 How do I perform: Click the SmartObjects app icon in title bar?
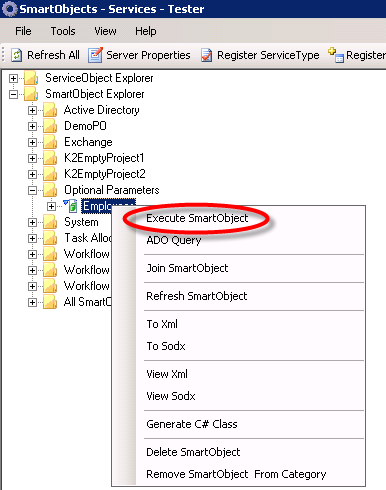click(x=9, y=9)
